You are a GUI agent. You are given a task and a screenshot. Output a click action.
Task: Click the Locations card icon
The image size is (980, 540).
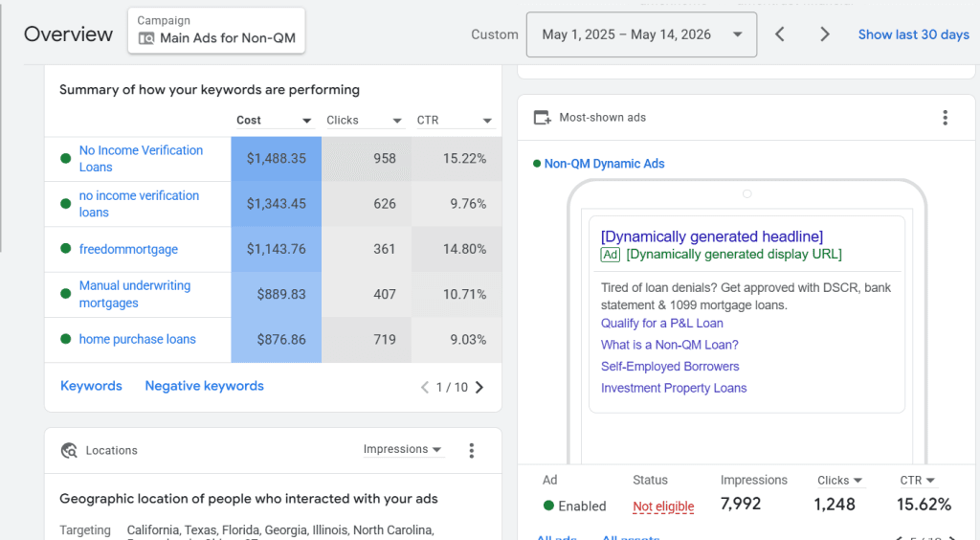(x=69, y=451)
